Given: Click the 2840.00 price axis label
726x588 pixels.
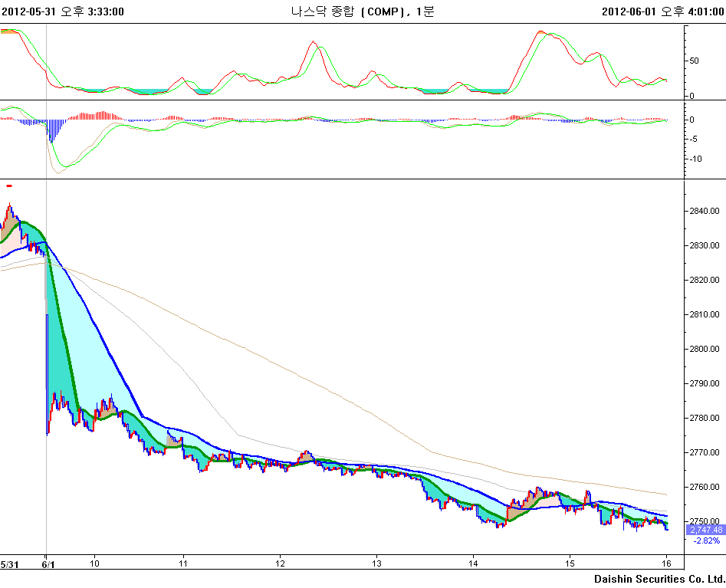Looking at the screenshot, I should [x=703, y=211].
